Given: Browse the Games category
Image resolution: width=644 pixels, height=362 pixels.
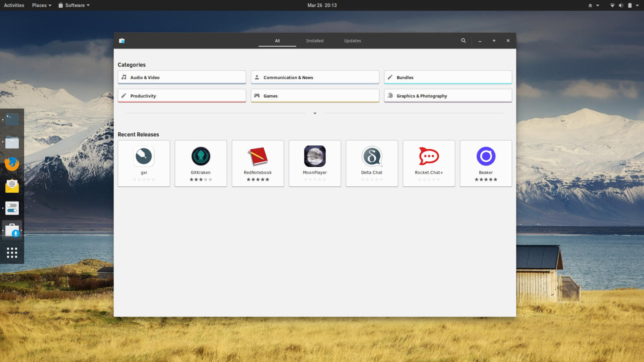Looking at the screenshot, I should [x=315, y=96].
